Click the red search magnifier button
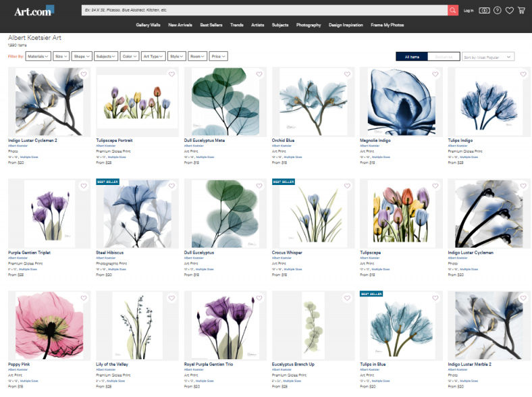This screenshot has height=397, width=532. (x=452, y=10)
